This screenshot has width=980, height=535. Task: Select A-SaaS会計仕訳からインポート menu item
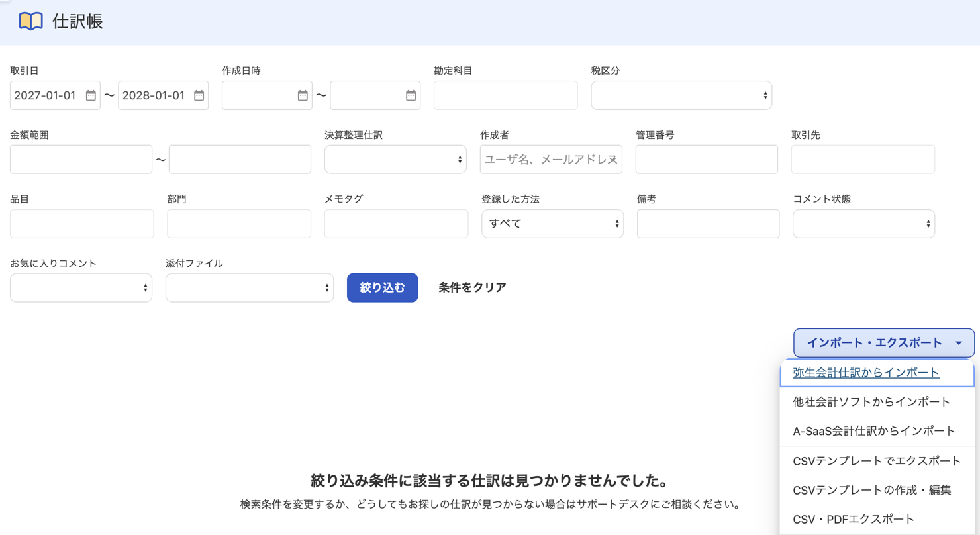coord(877,431)
